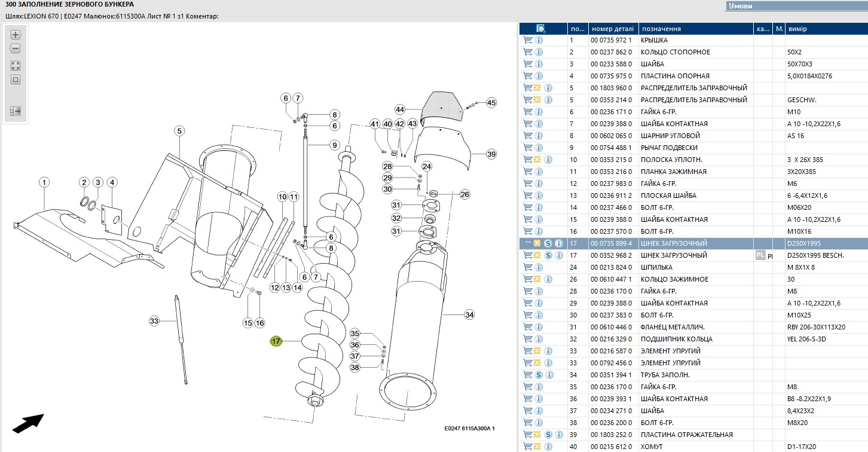Select highlighted callout 17 on diagram
This screenshot has width=868, height=452.
click(x=276, y=341)
